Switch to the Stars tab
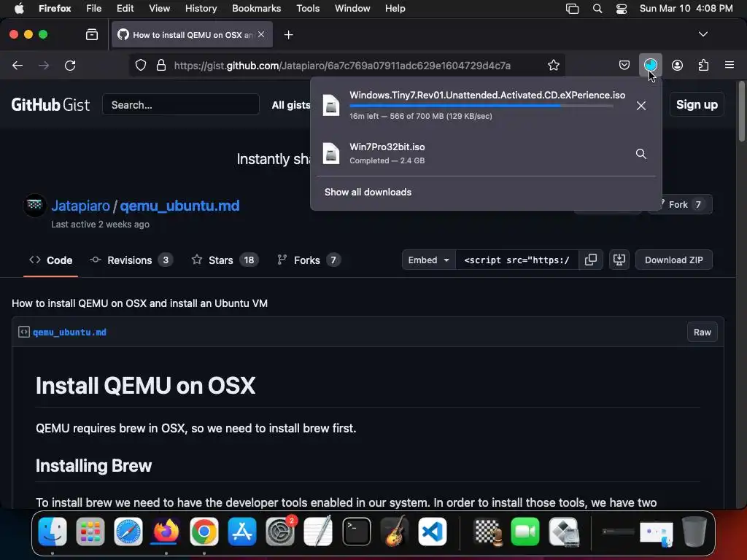Viewport: 747px width, 560px height. click(225, 260)
